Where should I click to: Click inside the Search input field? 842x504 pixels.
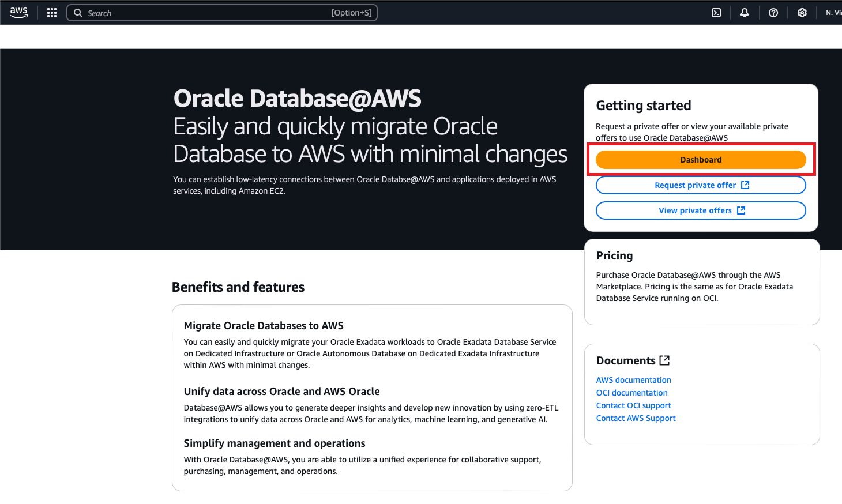[173, 12]
